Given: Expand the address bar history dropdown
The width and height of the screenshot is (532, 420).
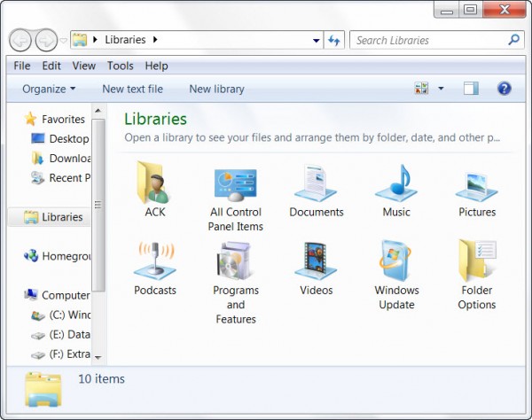Looking at the screenshot, I should pyautogui.click(x=317, y=41).
